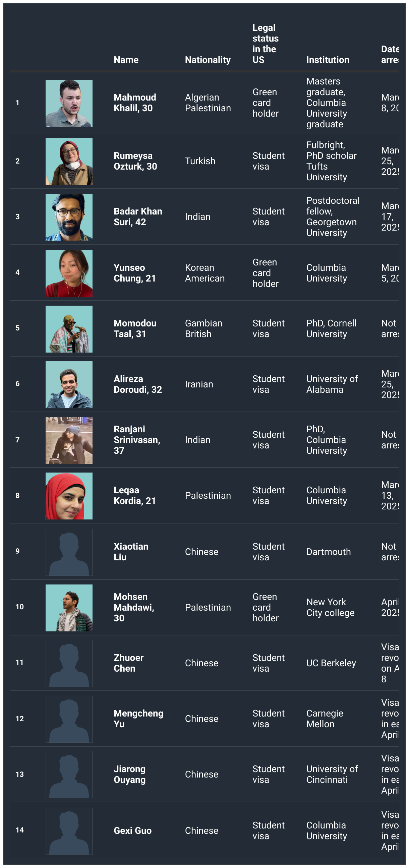Click the Legal status in the US header
The width and height of the screenshot is (409, 868).
[266, 44]
